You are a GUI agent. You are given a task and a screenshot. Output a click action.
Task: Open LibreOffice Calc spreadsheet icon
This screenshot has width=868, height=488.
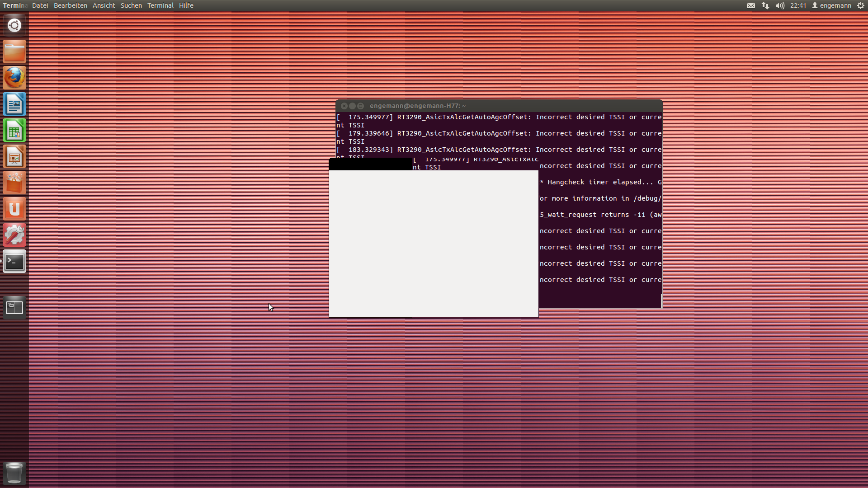[14, 131]
